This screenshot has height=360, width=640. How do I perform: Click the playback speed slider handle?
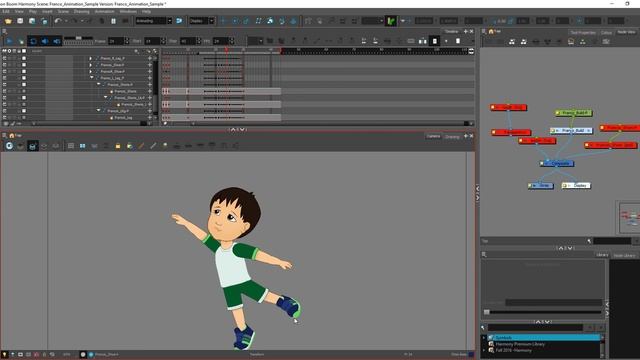[x=79, y=38]
